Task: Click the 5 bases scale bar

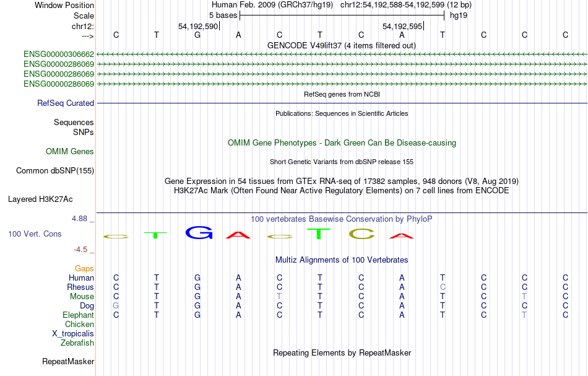Action: tap(342, 15)
